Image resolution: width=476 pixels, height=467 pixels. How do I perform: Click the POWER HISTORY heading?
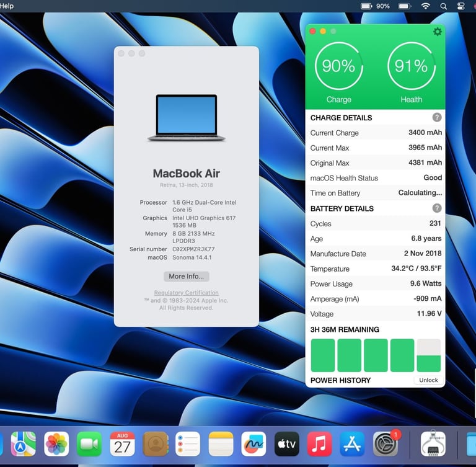(x=340, y=380)
